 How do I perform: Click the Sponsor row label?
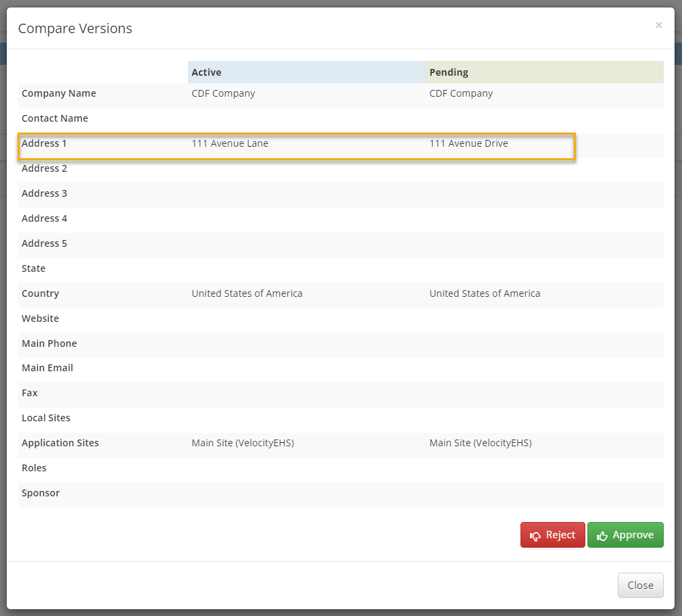click(41, 493)
